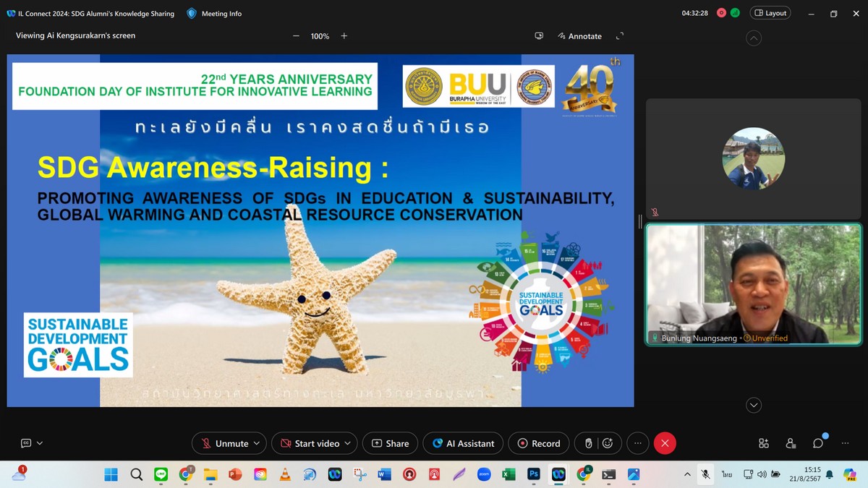868x488 pixels.
Task: Click the Annotate tool
Action: tap(579, 36)
